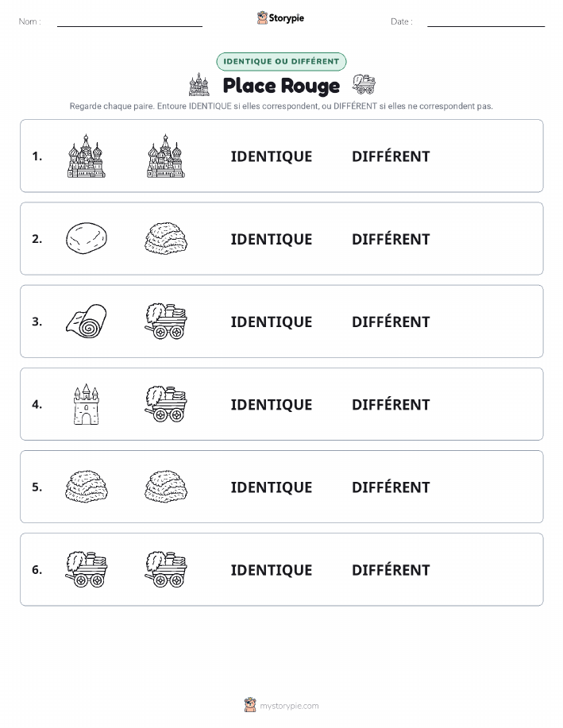Click the left fur hat icon in row 5
The image size is (563, 728).
[x=87, y=487]
